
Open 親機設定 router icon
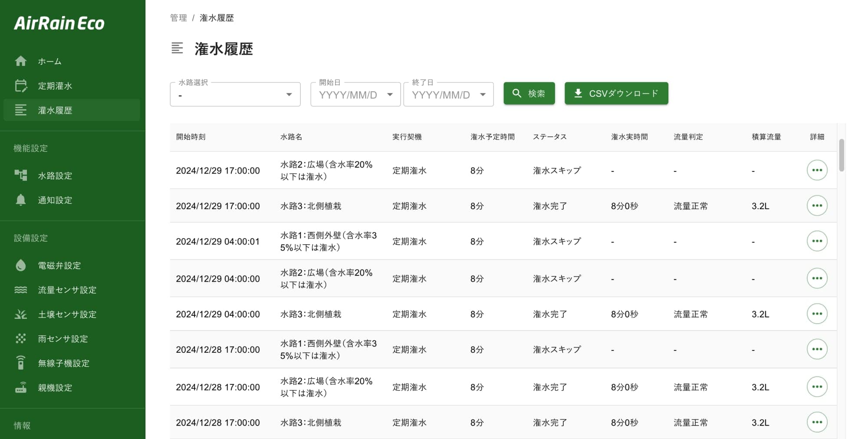[x=20, y=387]
